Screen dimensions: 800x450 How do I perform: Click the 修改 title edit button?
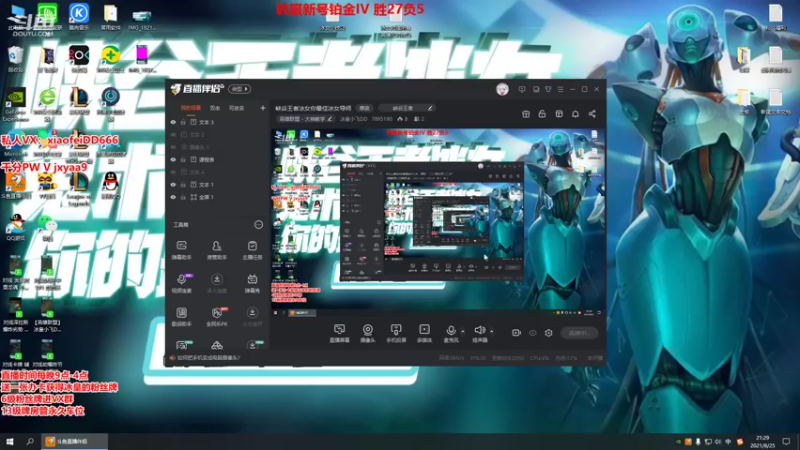(364, 108)
